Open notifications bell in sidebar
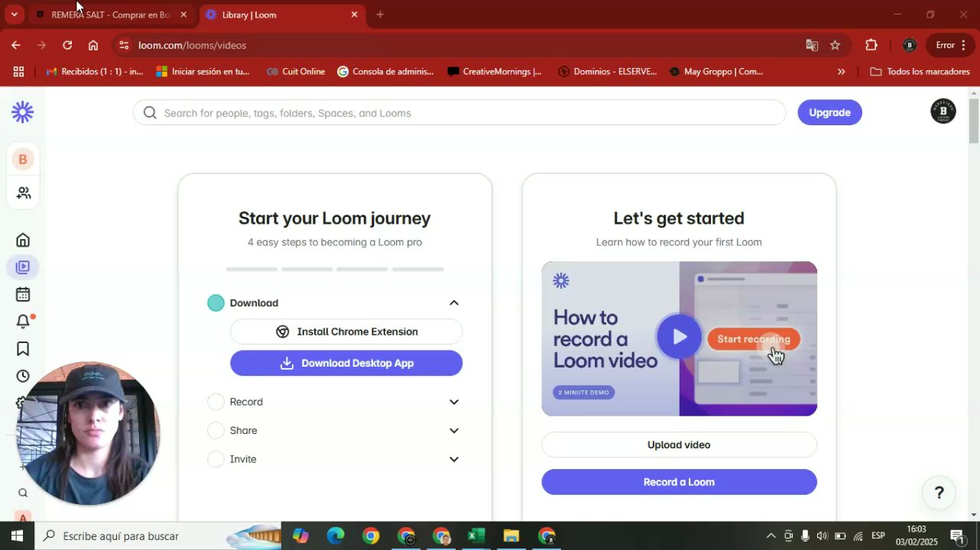Viewport: 980px width, 550px height. point(23,322)
